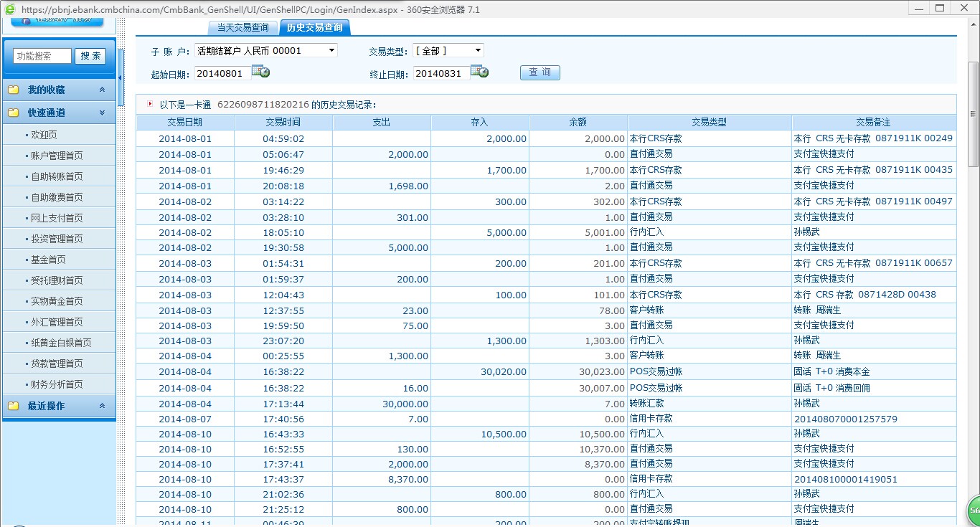980x527 pixels.
Task: Select the 历史交易查询 tab
Action: [314, 28]
